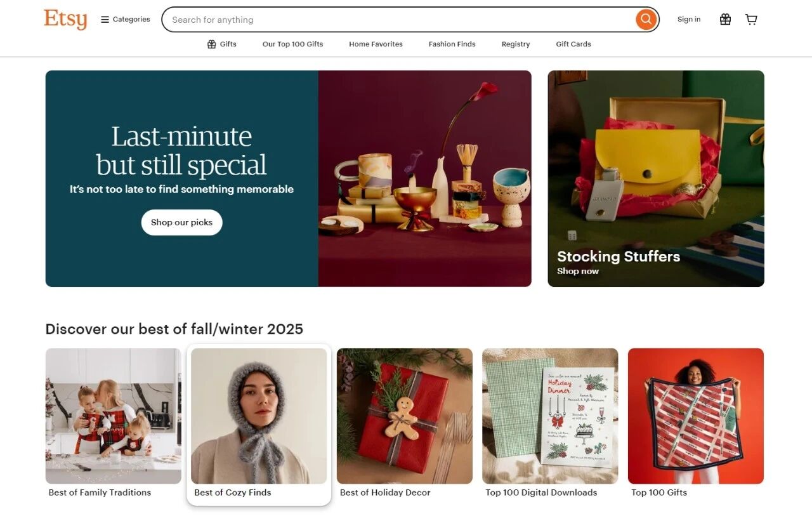Open Top 100 Digital Downloads card
The image size is (812, 516).
click(550, 423)
